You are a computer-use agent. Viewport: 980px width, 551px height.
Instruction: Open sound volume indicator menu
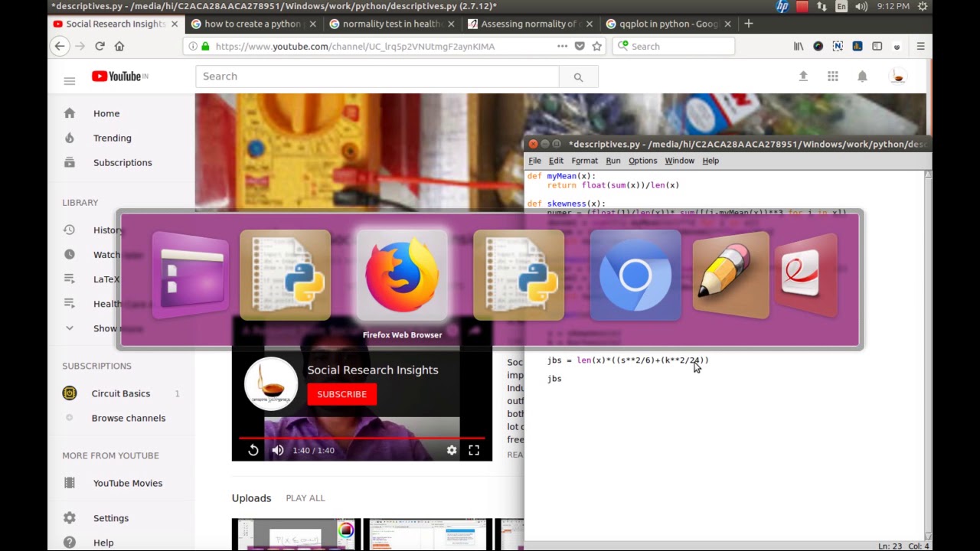coord(861,6)
